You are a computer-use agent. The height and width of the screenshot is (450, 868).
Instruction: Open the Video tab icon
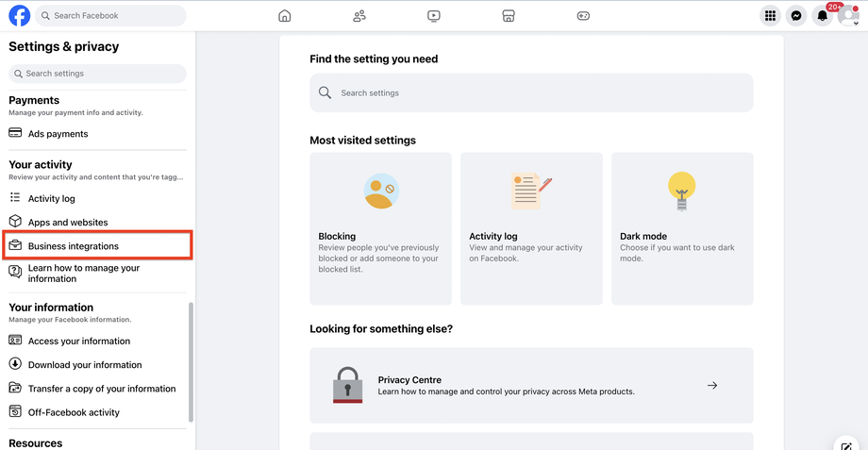click(434, 16)
